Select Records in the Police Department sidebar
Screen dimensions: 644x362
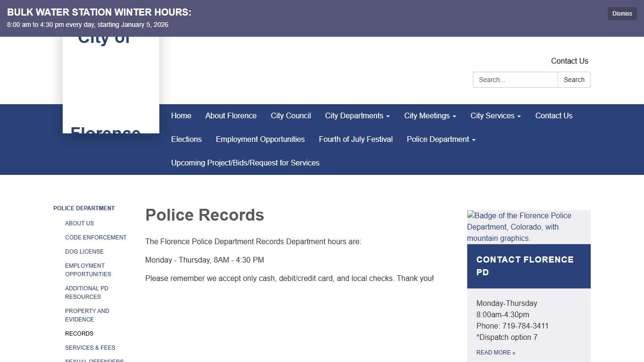[79, 333]
